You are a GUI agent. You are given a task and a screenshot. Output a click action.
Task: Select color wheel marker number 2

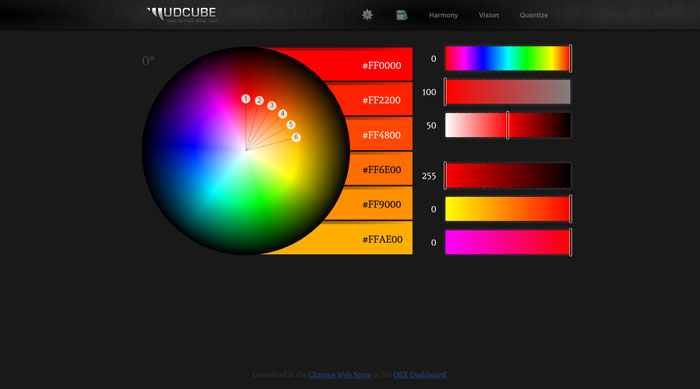259,101
